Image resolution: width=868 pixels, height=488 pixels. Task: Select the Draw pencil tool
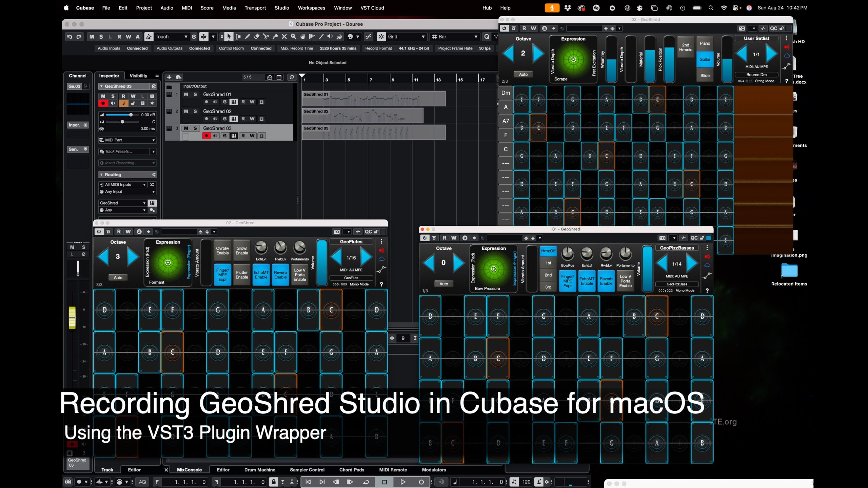point(248,37)
